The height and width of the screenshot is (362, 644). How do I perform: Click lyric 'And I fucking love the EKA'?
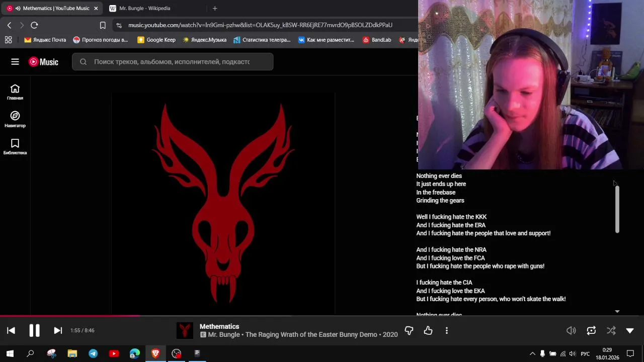450,291
